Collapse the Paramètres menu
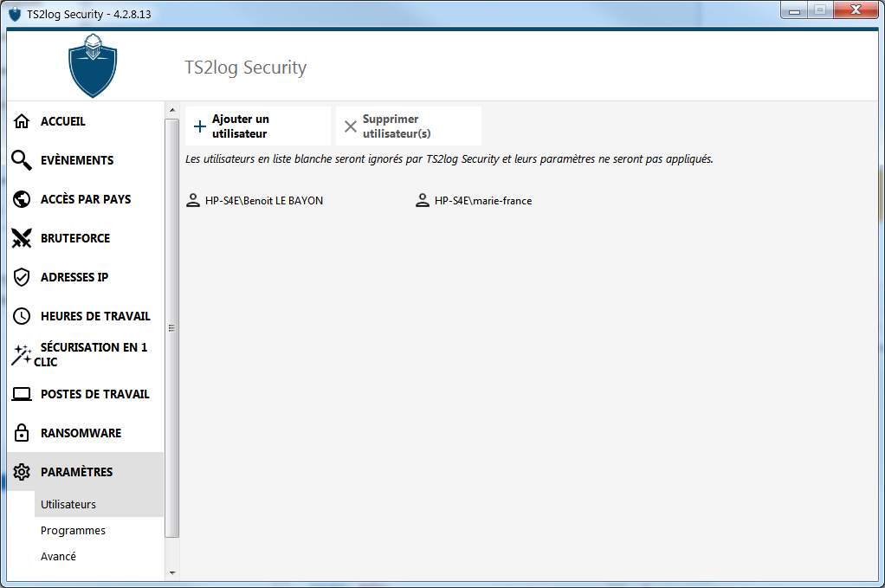Viewport: 885px width, 588px height. pos(86,472)
